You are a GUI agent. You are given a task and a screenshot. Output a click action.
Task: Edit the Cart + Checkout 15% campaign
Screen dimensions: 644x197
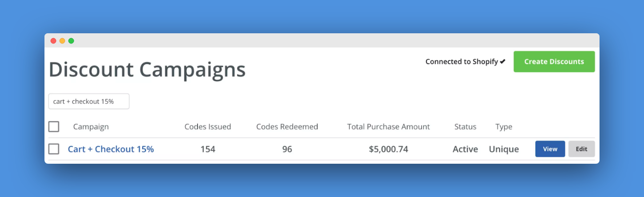coord(581,149)
